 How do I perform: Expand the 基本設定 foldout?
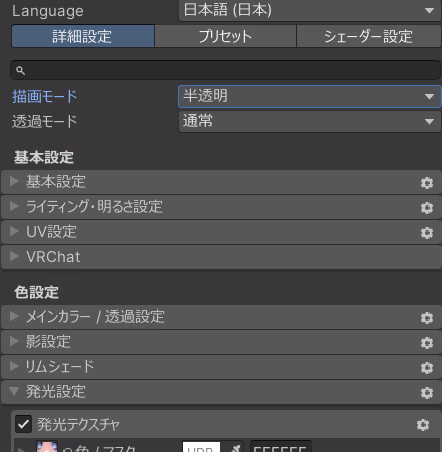coord(14,181)
